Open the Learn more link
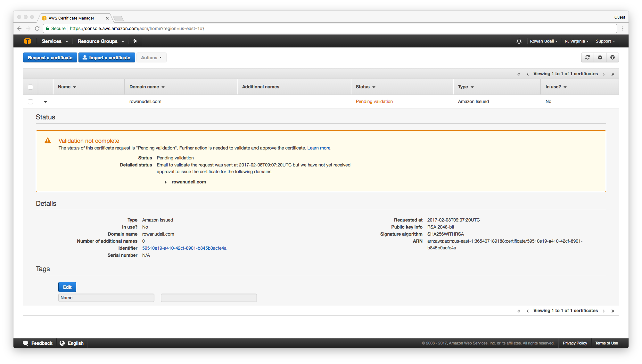The width and height of the screenshot is (642, 364). click(319, 148)
